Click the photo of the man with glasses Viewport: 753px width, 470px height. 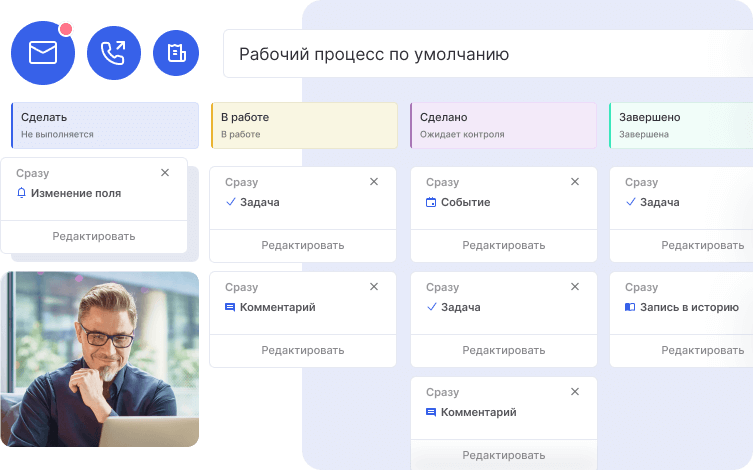pyautogui.click(x=100, y=358)
